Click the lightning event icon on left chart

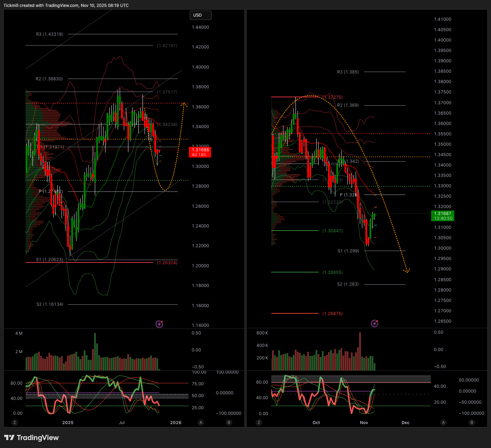pyautogui.click(x=160, y=324)
